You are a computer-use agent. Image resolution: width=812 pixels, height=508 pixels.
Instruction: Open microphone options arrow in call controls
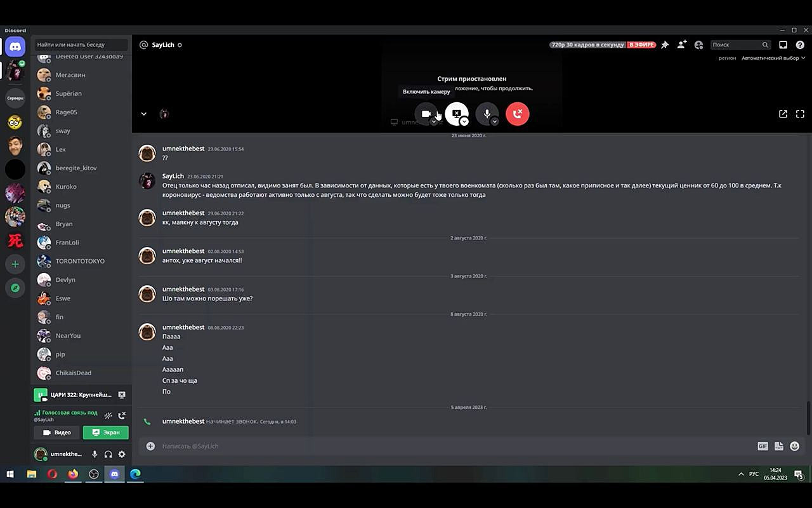(x=495, y=121)
